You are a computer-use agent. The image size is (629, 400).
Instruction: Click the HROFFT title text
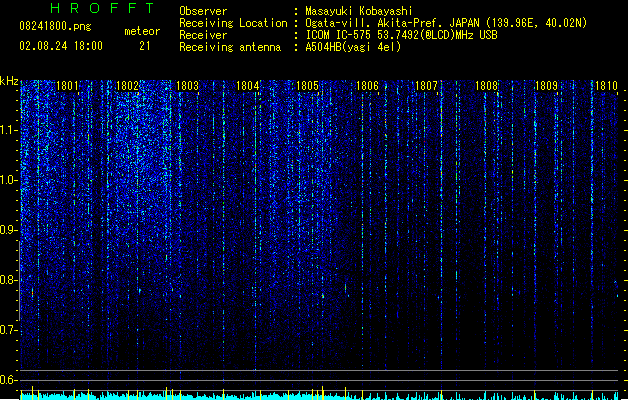pos(102,8)
